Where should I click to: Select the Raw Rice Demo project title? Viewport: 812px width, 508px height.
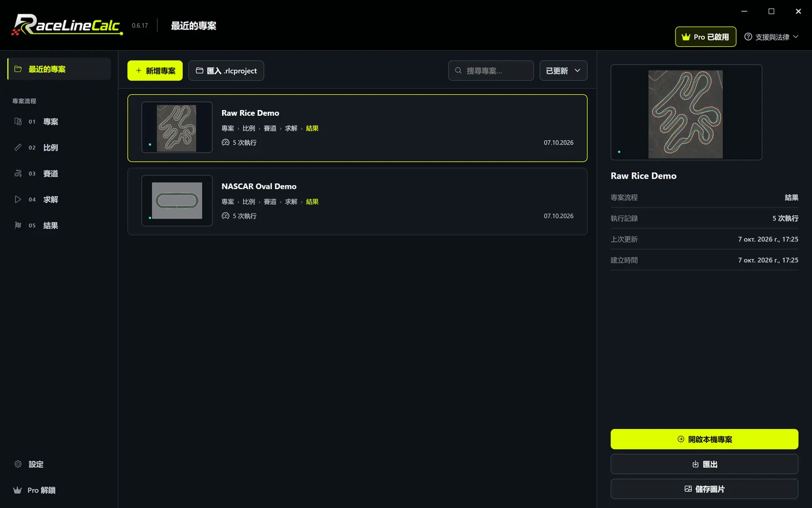(250, 113)
